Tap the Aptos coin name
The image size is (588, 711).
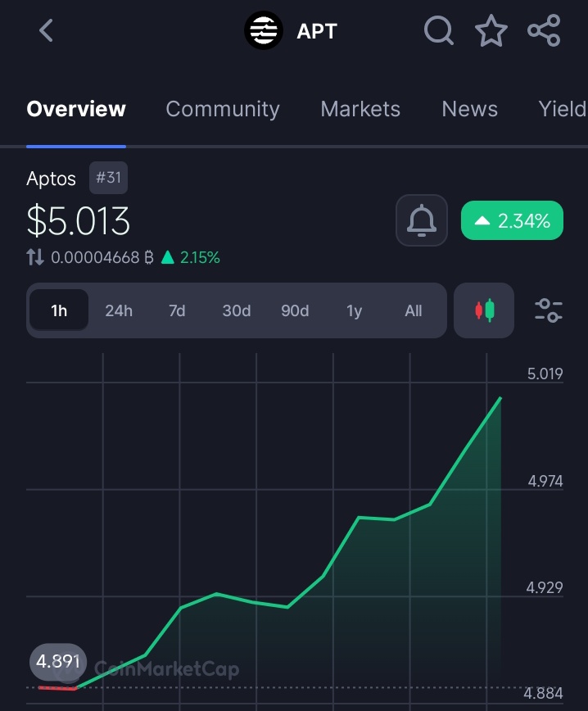coord(51,179)
